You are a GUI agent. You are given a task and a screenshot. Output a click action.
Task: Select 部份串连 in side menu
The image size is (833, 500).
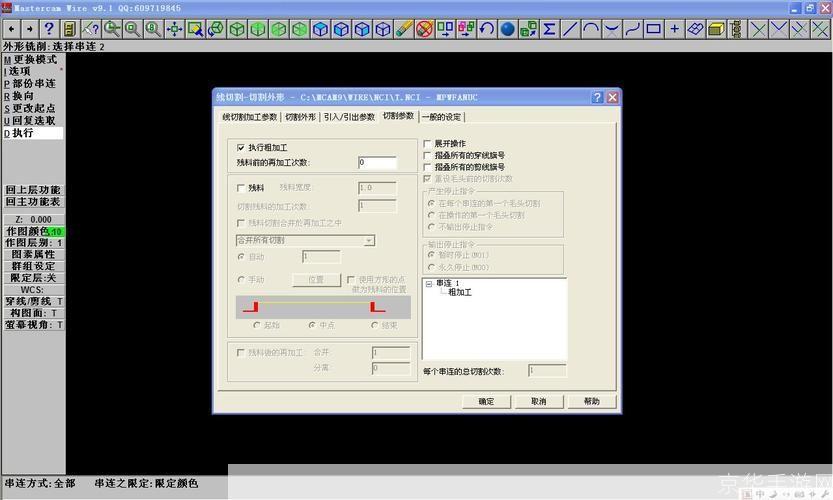[33, 83]
